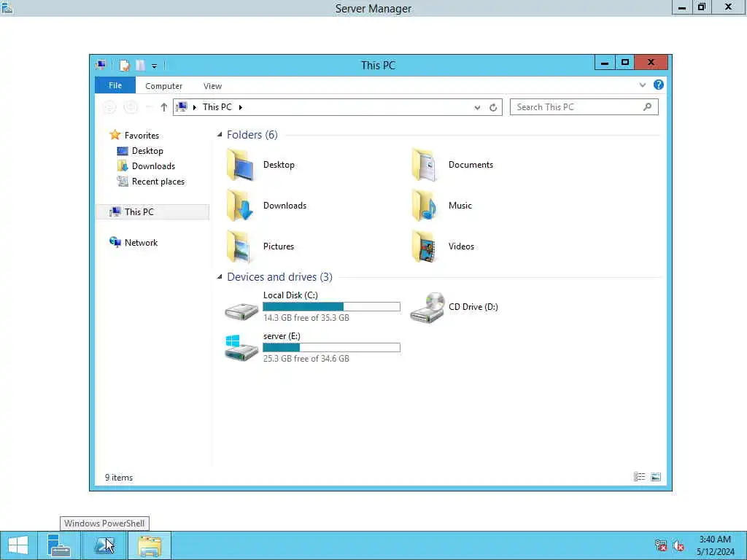Select Local Disk (C:) drive icon

(x=242, y=312)
